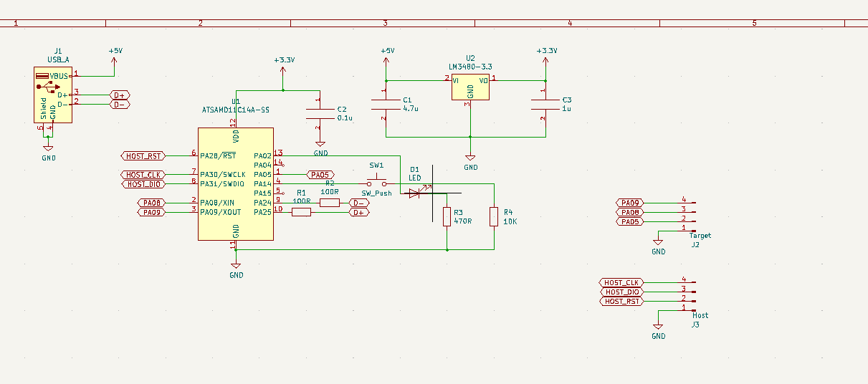Select the D- label after resistor R2

pyautogui.click(x=359, y=203)
